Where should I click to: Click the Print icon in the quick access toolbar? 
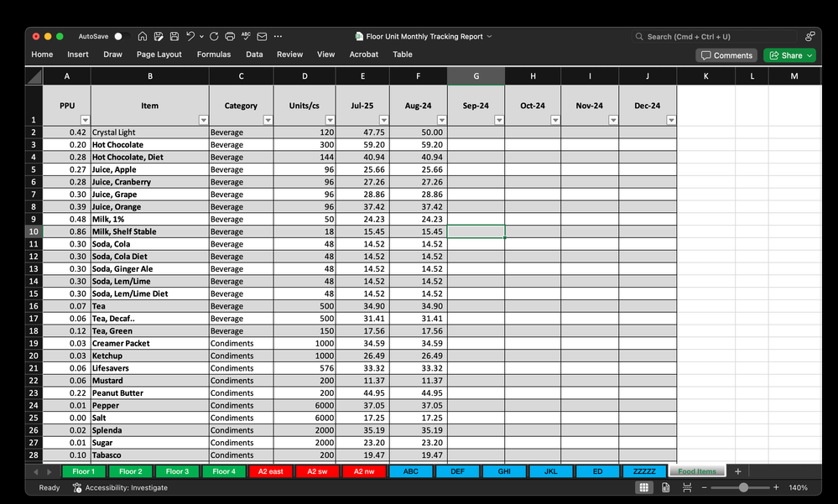tap(230, 36)
